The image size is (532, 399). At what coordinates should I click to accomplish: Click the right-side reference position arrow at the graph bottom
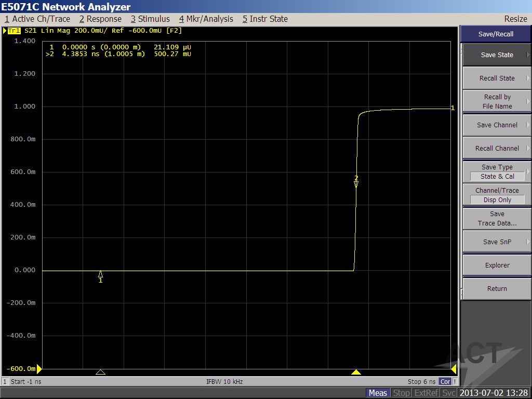pos(454,369)
